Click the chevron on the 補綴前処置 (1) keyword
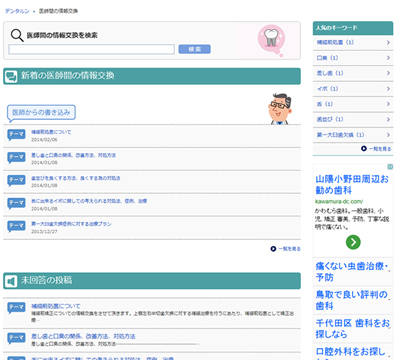This screenshot has width=396, height=360. (388, 43)
